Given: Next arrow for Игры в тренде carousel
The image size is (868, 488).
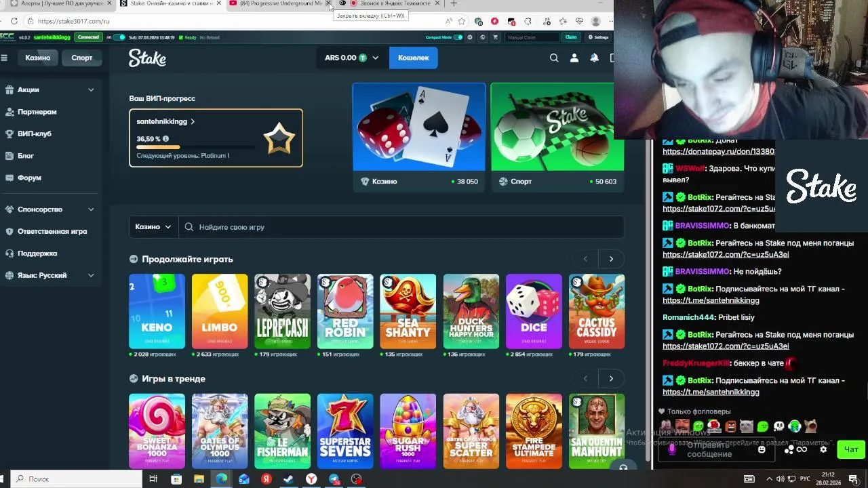Looking at the screenshot, I should [611, 378].
